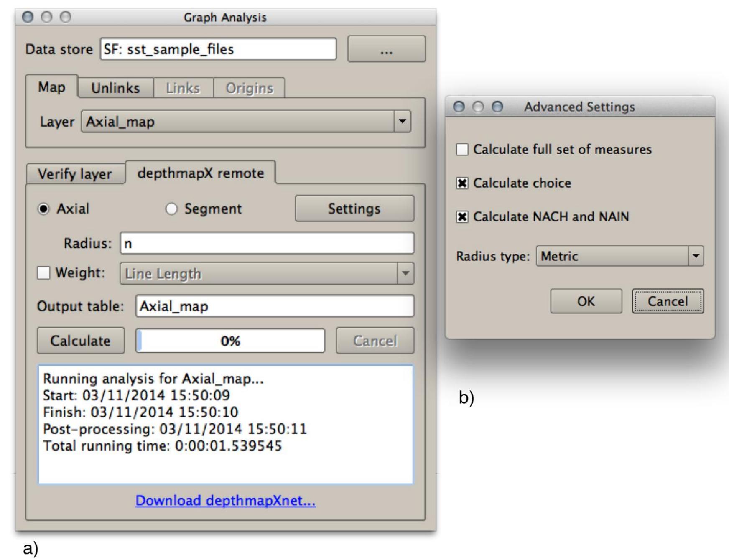The width and height of the screenshot is (729, 560).
Task: Switch to the Map tab
Action: click(x=52, y=87)
